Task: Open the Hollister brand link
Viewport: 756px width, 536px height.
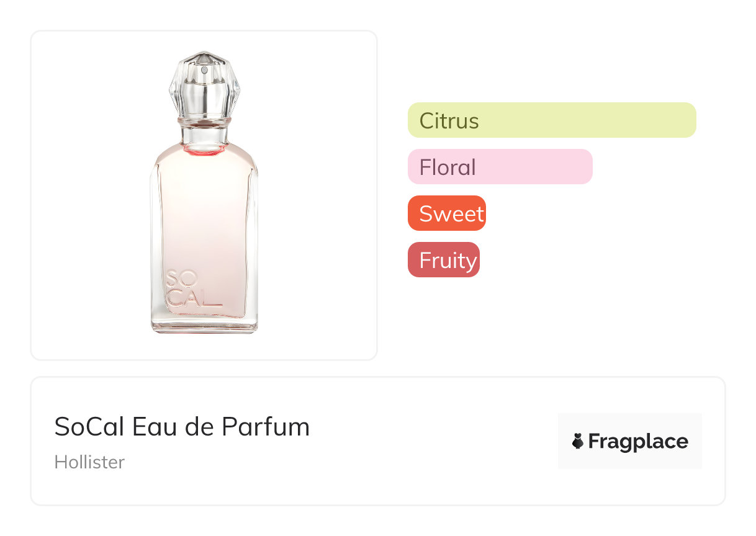Action: (x=89, y=462)
